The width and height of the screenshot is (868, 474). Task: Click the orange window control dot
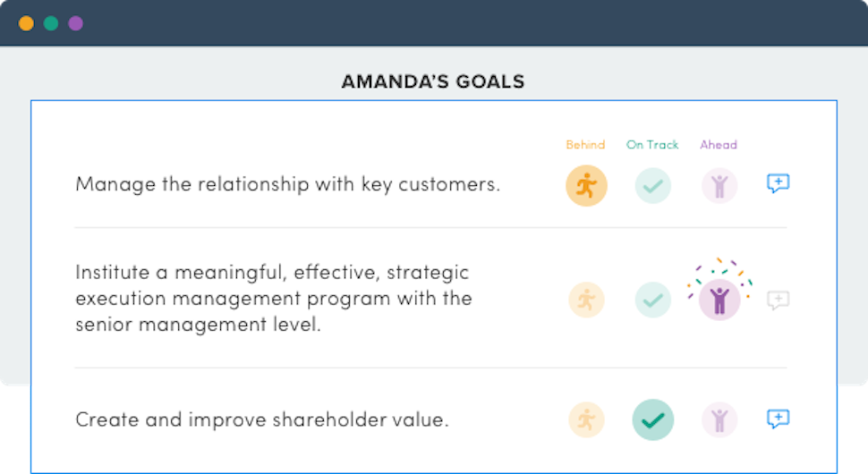(26, 23)
